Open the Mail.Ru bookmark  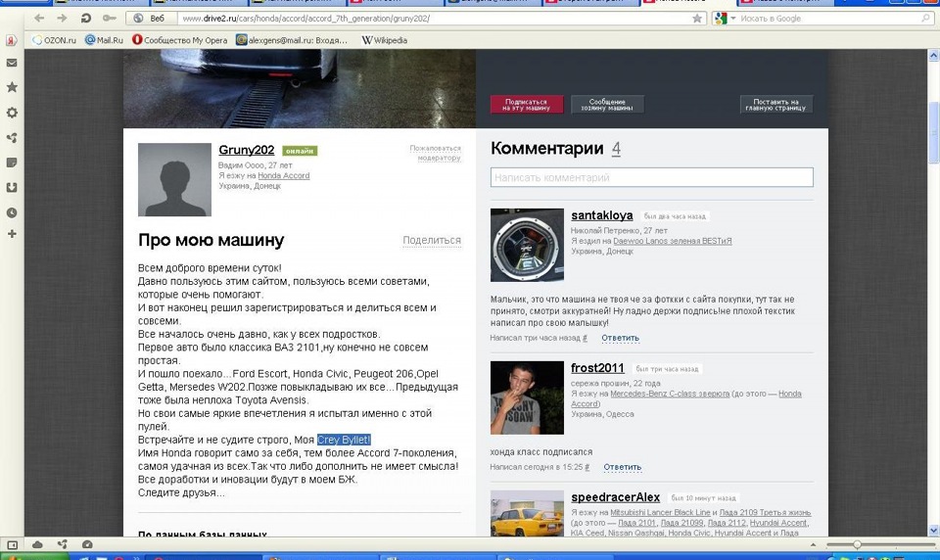pyautogui.click(x=104, y=40)
